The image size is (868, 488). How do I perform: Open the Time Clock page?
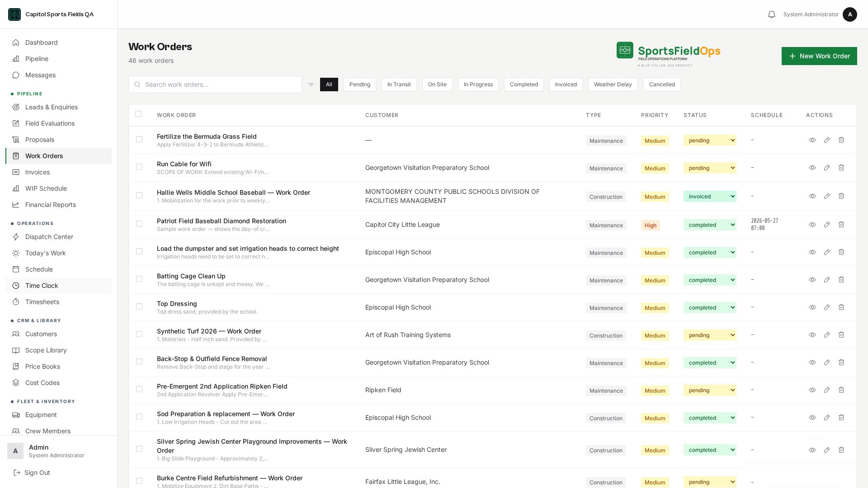58,286
